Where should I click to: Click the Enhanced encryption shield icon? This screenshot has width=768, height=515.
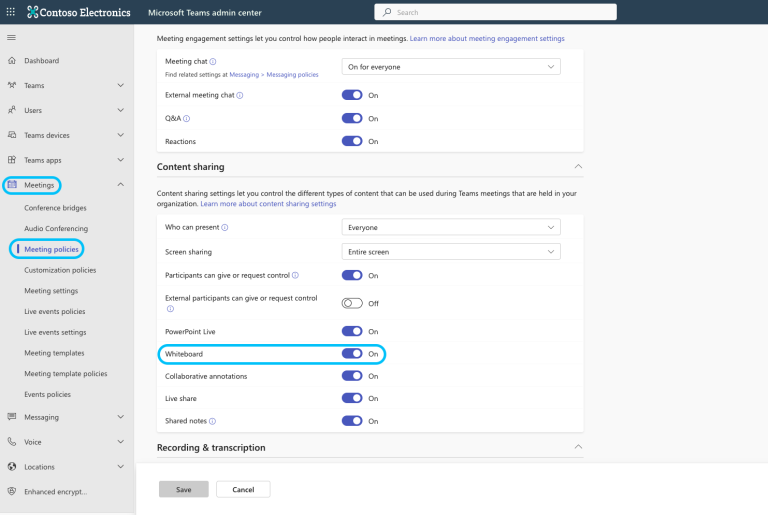(12, 491)
